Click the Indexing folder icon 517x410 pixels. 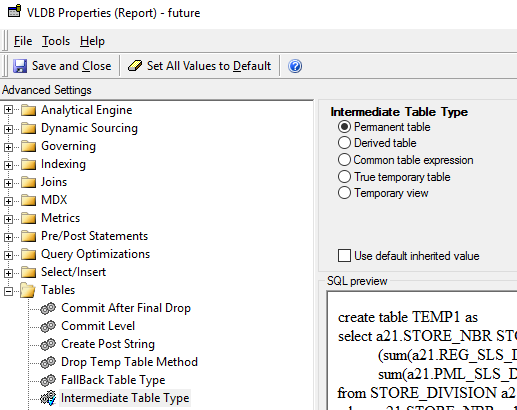point(29,164)
